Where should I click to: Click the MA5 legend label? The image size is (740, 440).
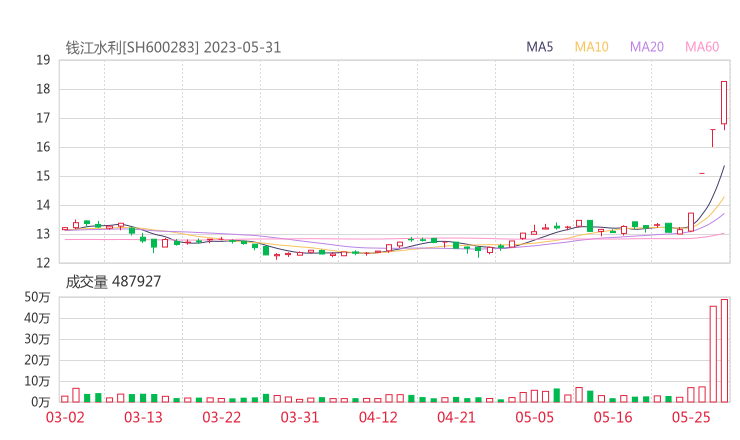pos(539,47)
